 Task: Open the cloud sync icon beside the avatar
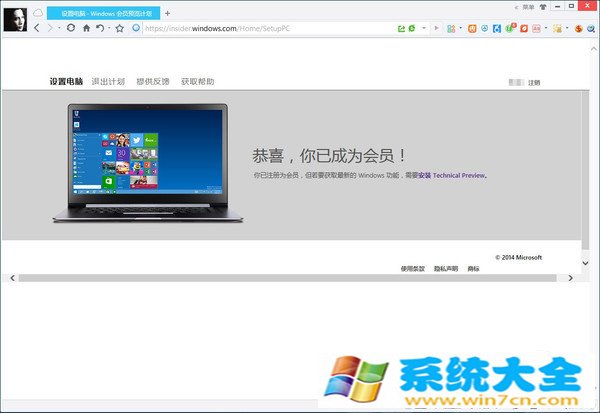(38, 13)
